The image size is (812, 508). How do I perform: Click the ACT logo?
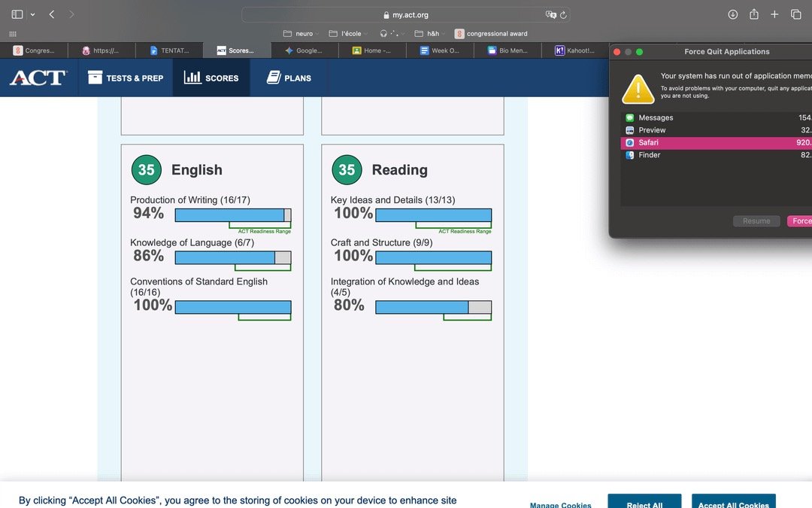click(x=38, y=78)
